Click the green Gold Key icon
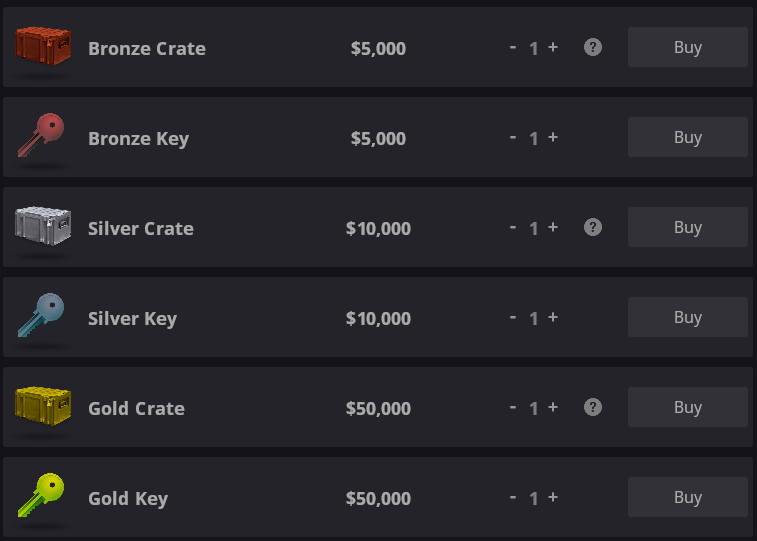The width and height of the screenshot is (757, 541). [41, 496]
